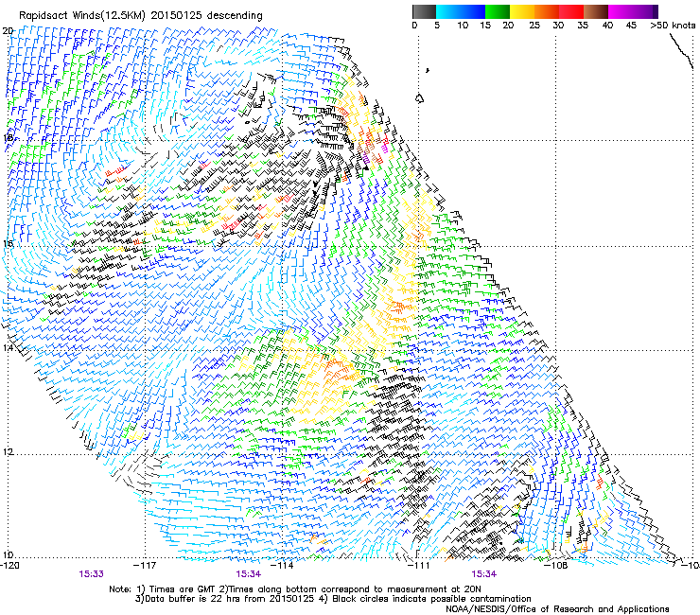
Task: Click the "25" tick label under the color scale
Action: [x=534, y=26]
